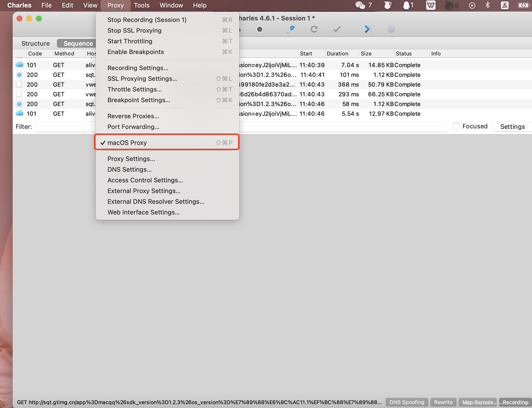Choose Stop SSL Proxying
532x408 pixels.
click(167, 30)
